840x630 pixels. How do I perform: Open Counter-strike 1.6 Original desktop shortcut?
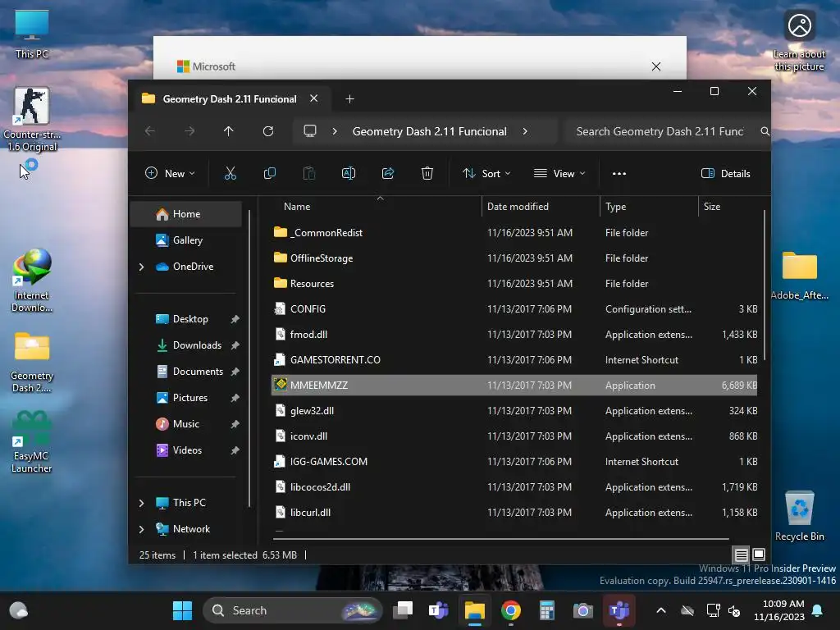32,120
